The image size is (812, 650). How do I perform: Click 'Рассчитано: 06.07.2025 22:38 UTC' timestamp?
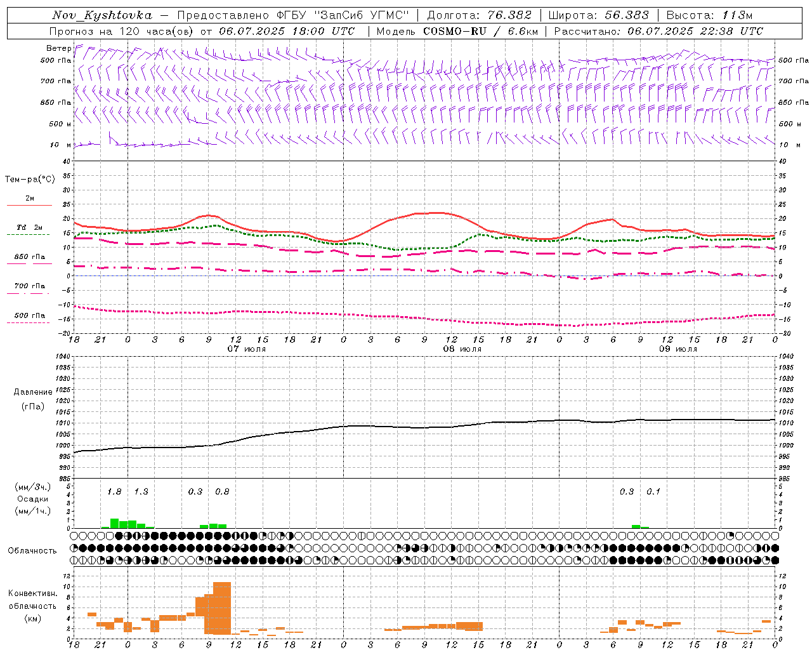[x=658, y=31]
